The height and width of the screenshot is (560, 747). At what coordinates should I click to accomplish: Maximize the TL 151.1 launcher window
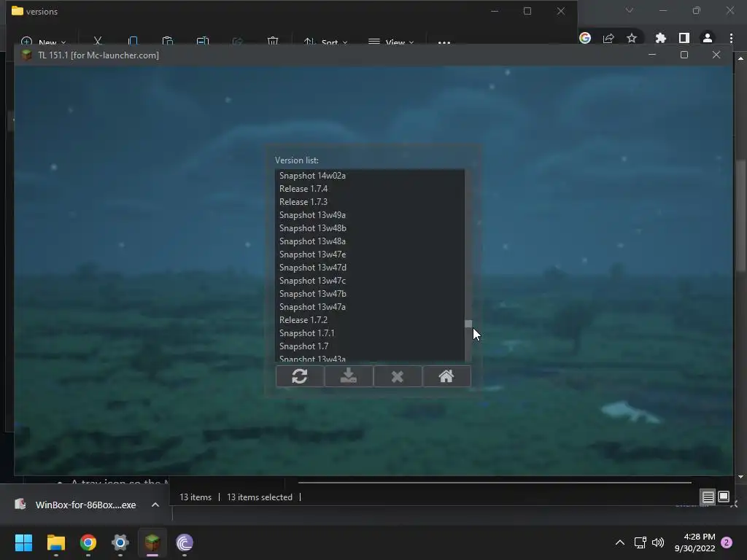click(x=684, y=55)
